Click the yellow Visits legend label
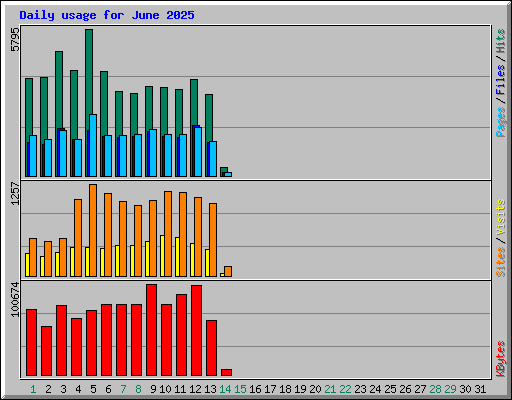 point(500,217)
